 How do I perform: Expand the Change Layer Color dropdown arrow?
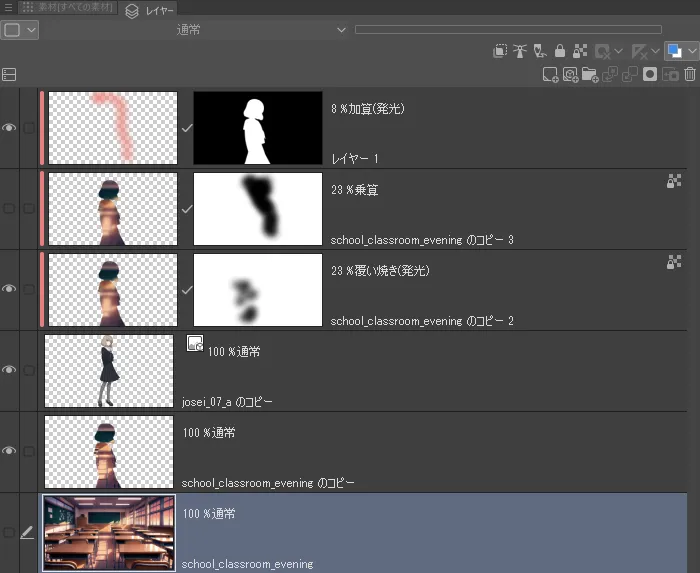pos(692,51)
